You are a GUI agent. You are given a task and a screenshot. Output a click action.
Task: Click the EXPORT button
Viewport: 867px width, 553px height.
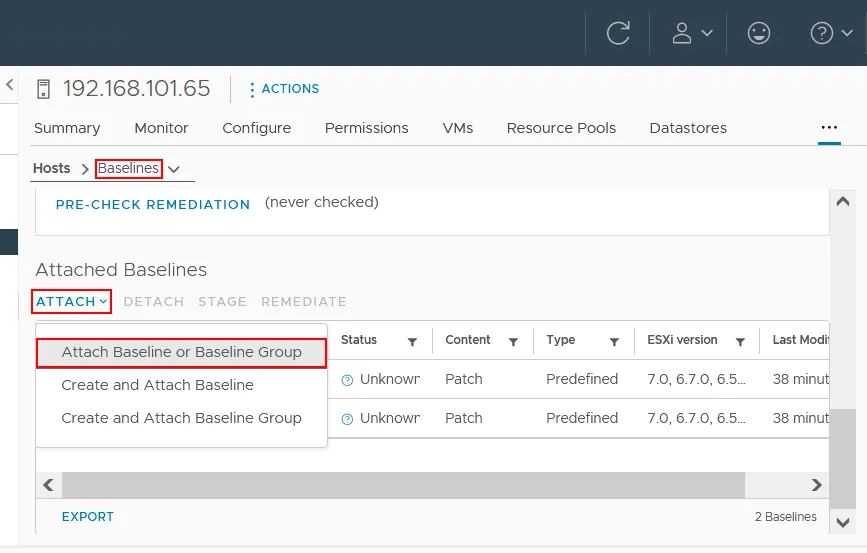pos(88,517)
